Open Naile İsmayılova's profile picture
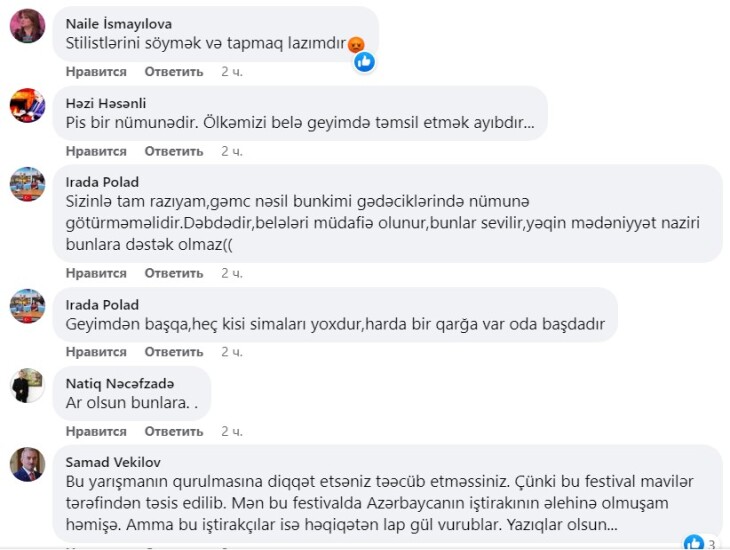The width and height of the screenshot is (730, 550). click(x=27, y=26)
